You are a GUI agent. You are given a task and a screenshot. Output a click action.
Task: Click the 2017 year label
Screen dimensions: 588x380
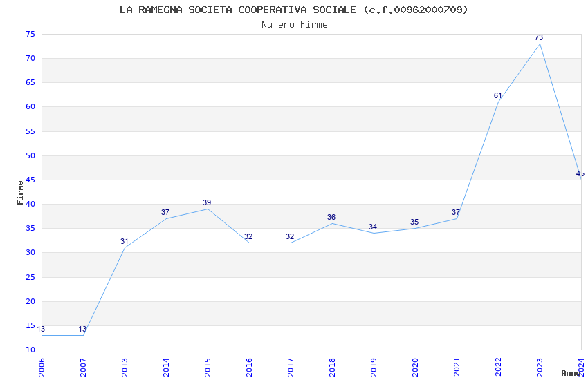(291, 368)
